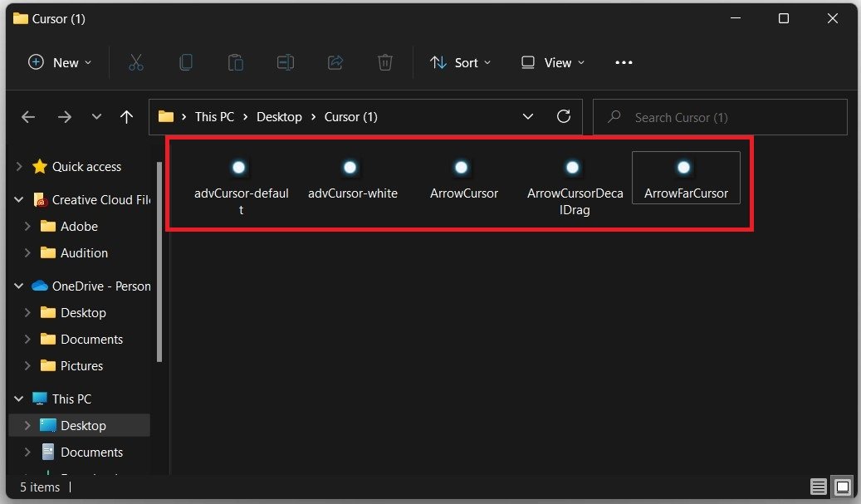Screen dimensions: 861x504
Task: Select the ArrowFarCursor file
Action: pyautogui.click(x=685, y=177)
